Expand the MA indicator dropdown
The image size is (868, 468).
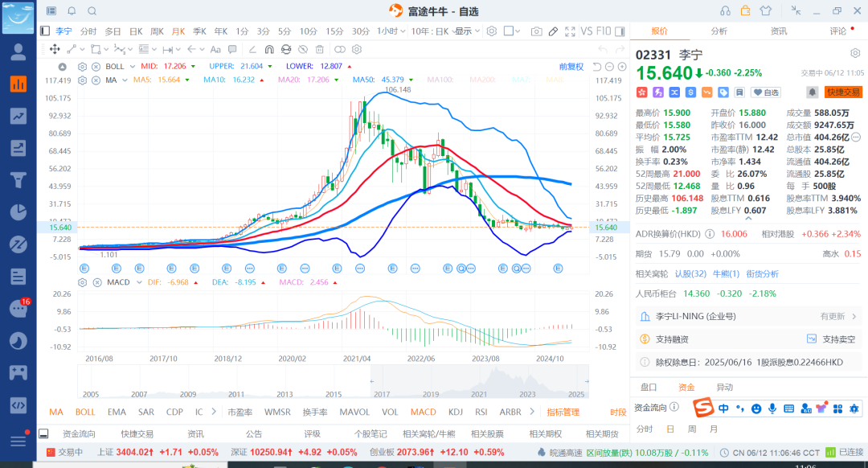coord(125,80)
